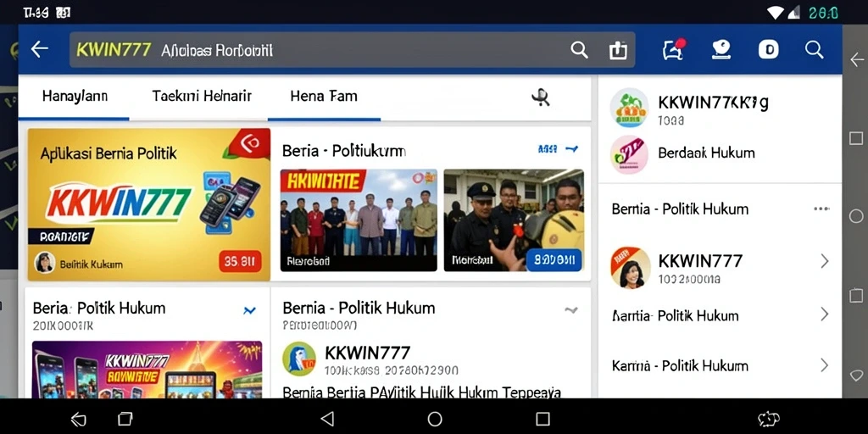Click the rotate icon at the bottom bar's right end

768,419
